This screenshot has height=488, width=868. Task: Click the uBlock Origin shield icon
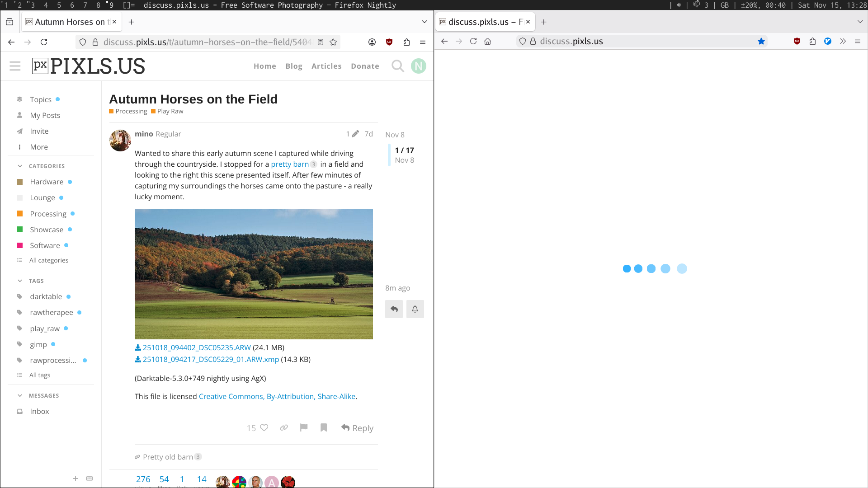tap(389, 42)
